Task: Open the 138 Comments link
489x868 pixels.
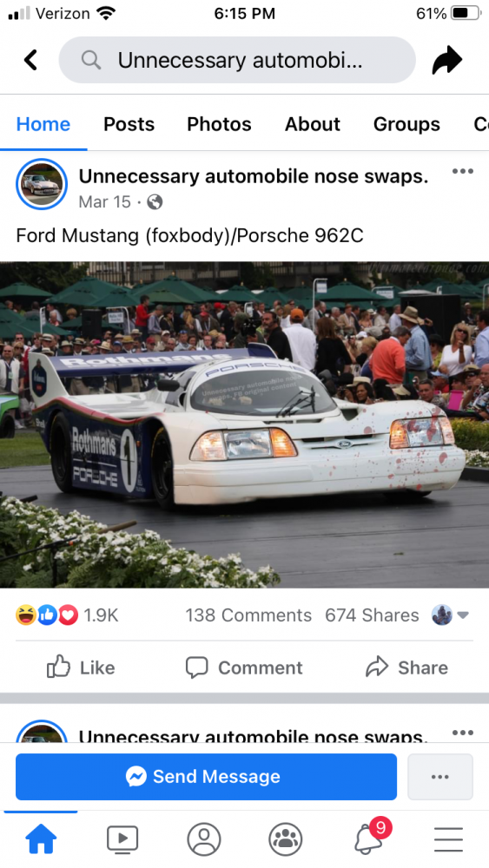Action: 248,615
